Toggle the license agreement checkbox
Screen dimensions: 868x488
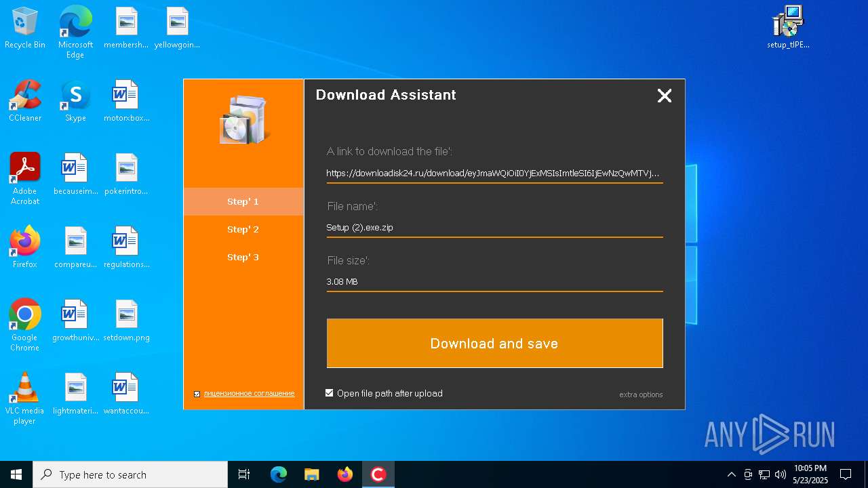pyautogui.click(x=197, y=394)
